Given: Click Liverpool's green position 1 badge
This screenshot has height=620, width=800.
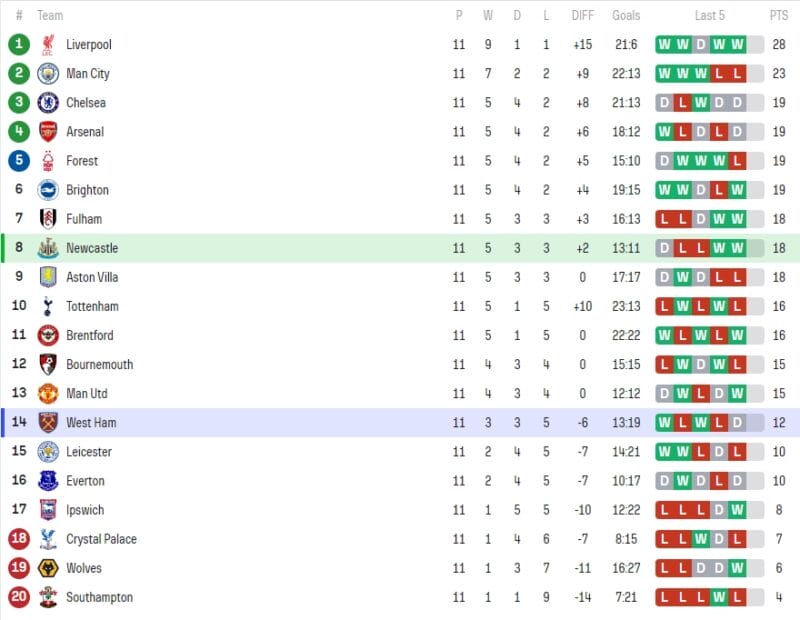Looking at the screenshot, I should [19, 45].
